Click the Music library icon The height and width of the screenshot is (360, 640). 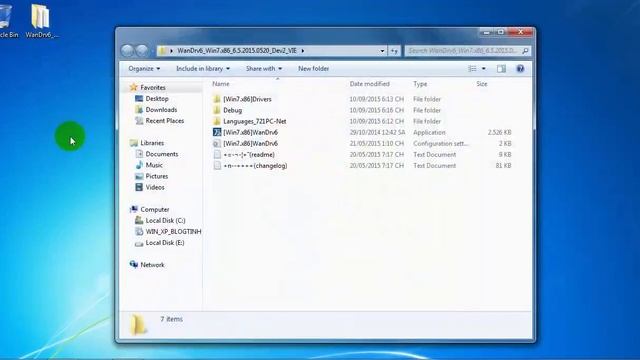coord(139,165)
